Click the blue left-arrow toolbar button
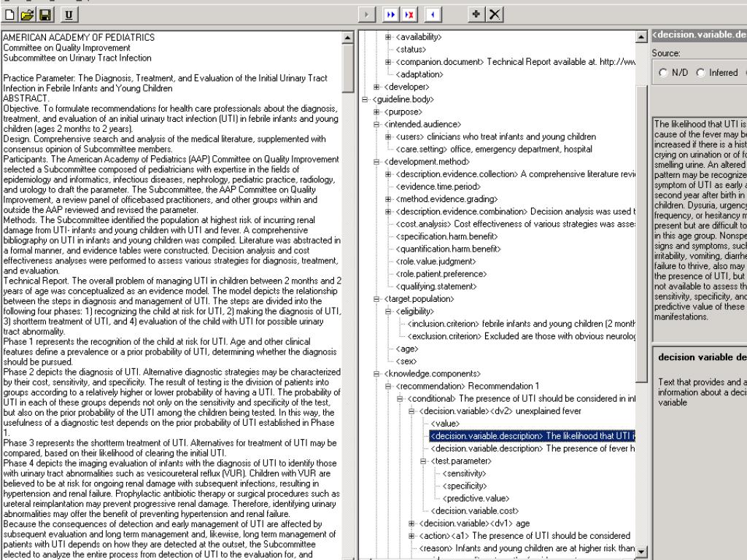This screenshot has height=560, width=747. tap(432, 15)
